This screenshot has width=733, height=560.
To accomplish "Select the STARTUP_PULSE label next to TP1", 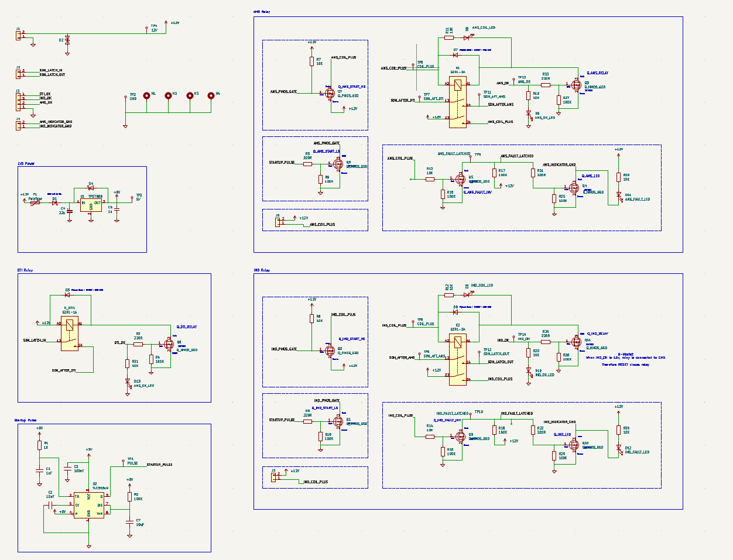I will point(159,464).
